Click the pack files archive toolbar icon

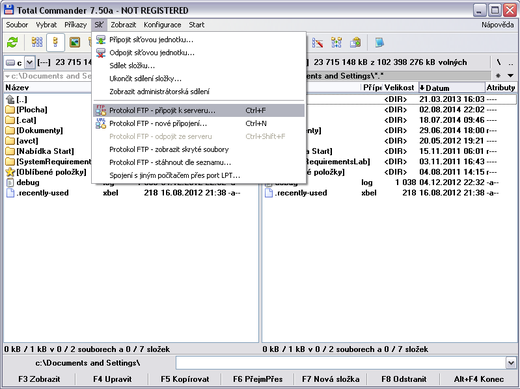355,43
